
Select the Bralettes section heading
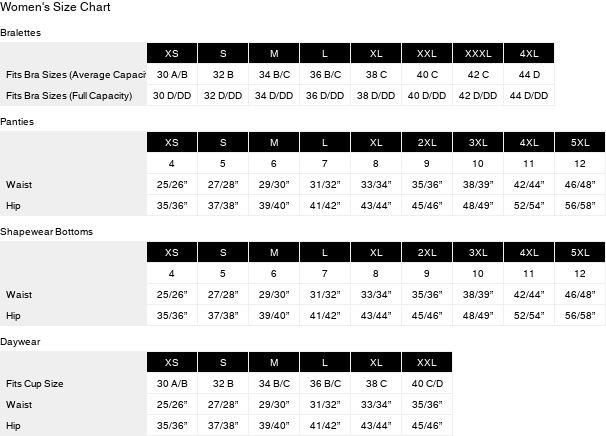[x=21, y=32]
